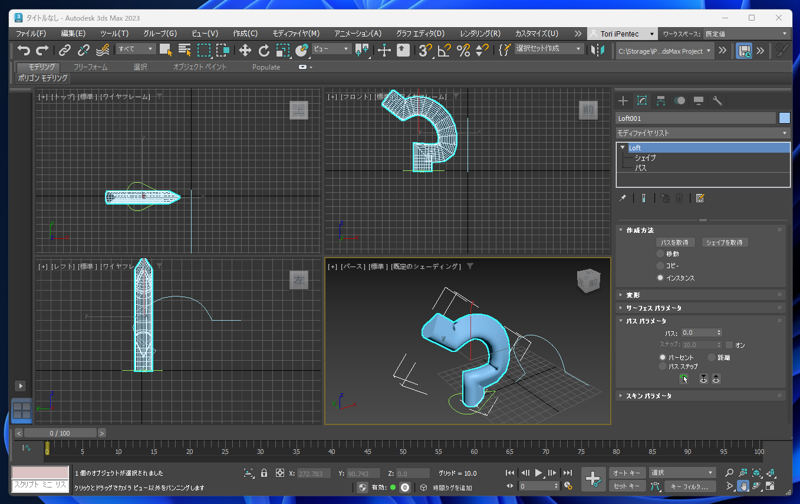Image resolution: width=800 pixels, height=504 pixels.
Task: Open the Utilities wrench panel tab
Action: [x=717, y=100]
